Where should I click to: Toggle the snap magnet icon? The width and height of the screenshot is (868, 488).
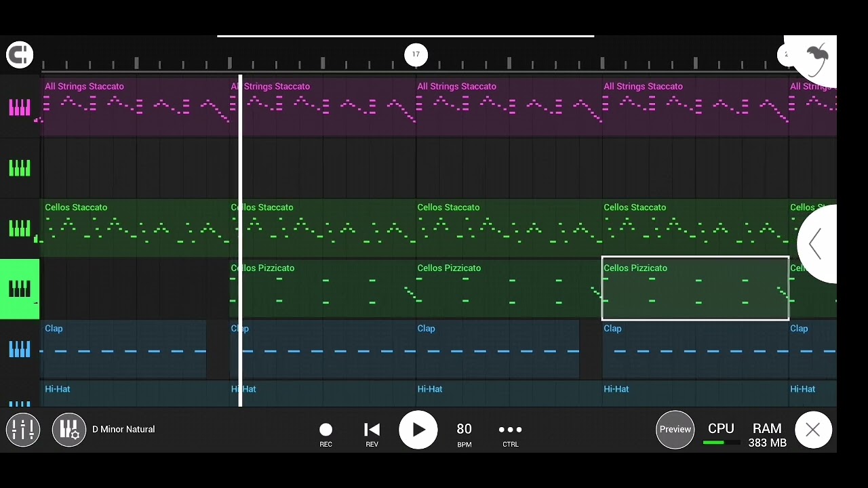20,55
